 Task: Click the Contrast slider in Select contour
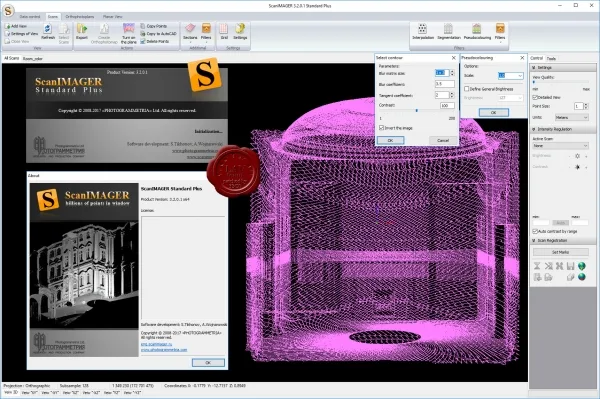pos(417,111)
